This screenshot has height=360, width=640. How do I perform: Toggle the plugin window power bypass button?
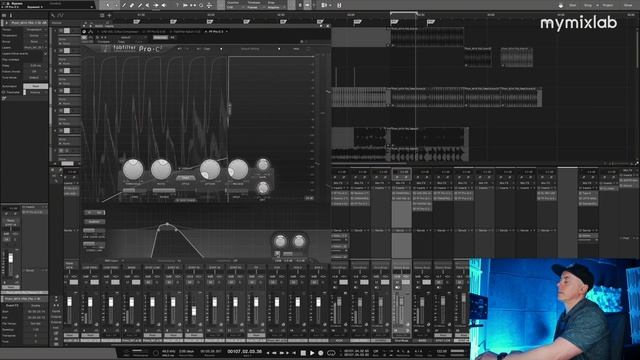click(x=84, y=31)
